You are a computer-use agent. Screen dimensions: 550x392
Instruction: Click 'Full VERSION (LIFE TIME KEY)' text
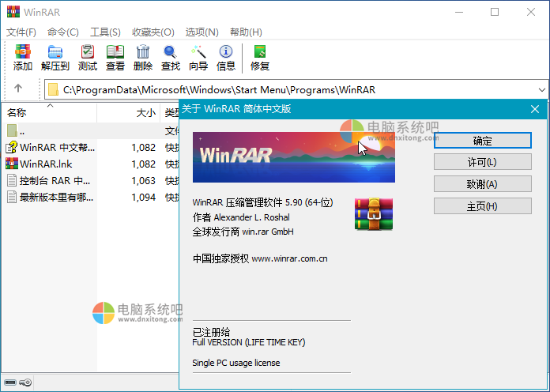click(249, 342)
